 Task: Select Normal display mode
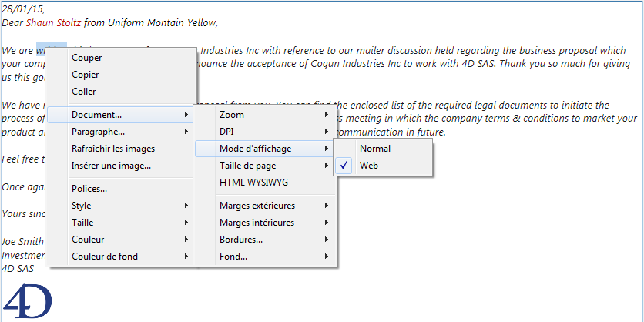point(375,149)
